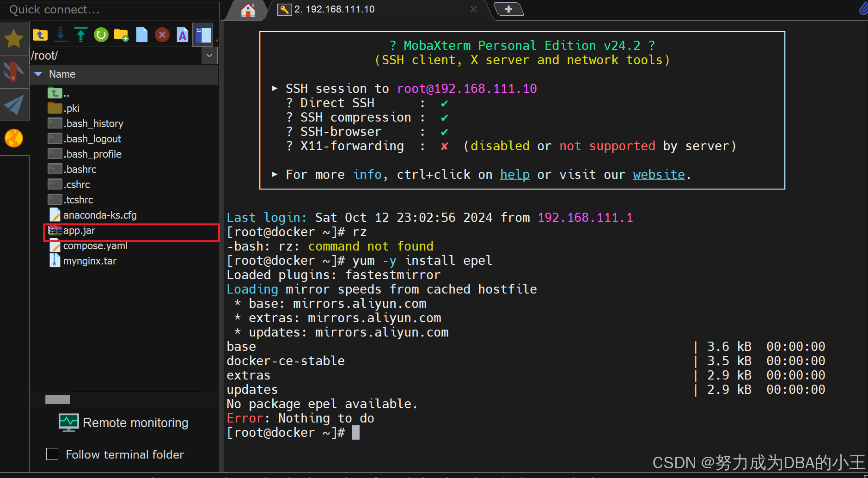This screenshot has width=868, height=478.
Task: Click the 'Error: Nothing to do' line
Action: point(300,418)
